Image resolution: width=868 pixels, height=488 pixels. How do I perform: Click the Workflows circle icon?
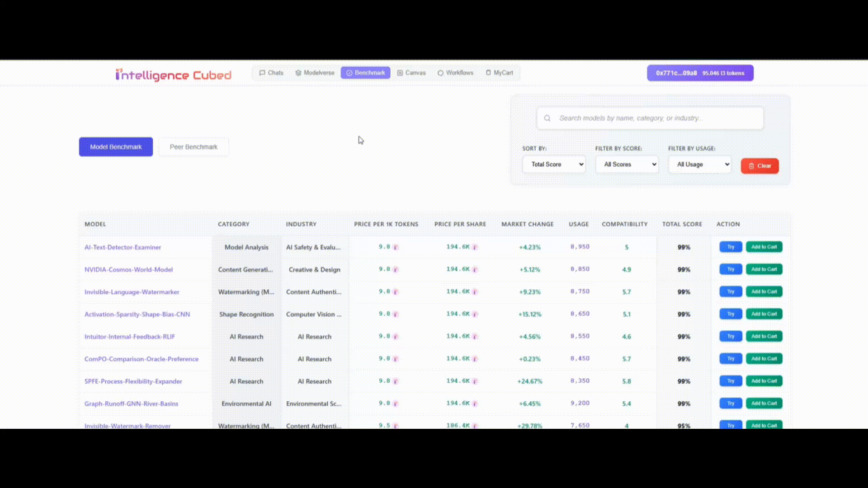pos(440,73)
